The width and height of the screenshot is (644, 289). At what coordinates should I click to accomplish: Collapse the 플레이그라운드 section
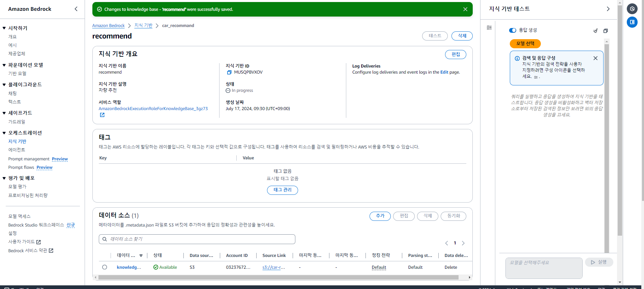pos(4,85)
